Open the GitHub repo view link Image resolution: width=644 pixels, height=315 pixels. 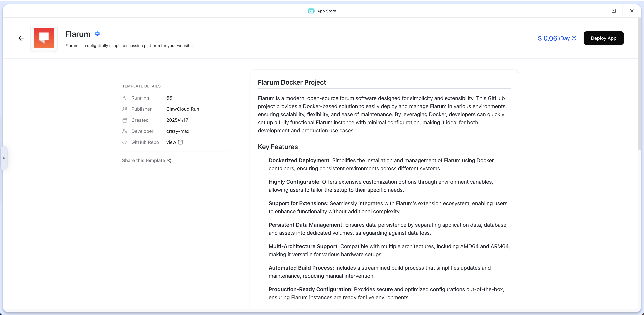pos(174,142)
